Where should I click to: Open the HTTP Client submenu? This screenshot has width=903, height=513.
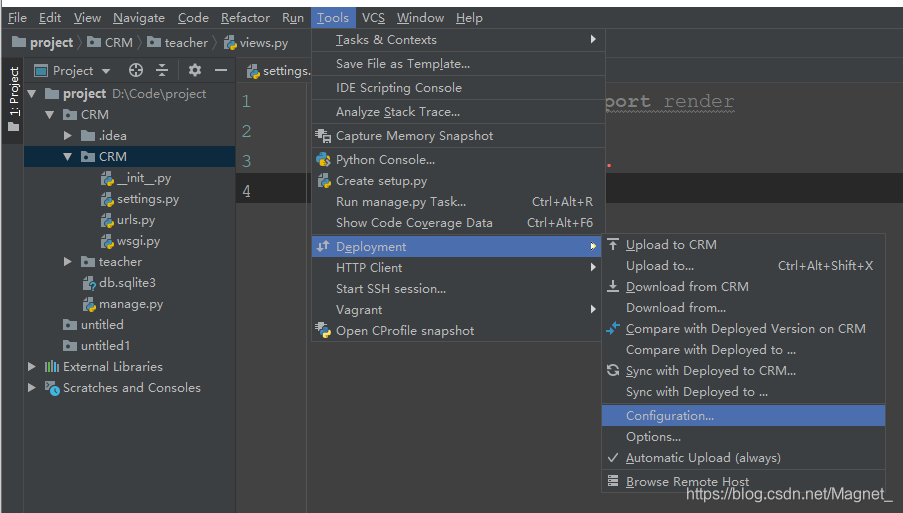click(458, 268)
